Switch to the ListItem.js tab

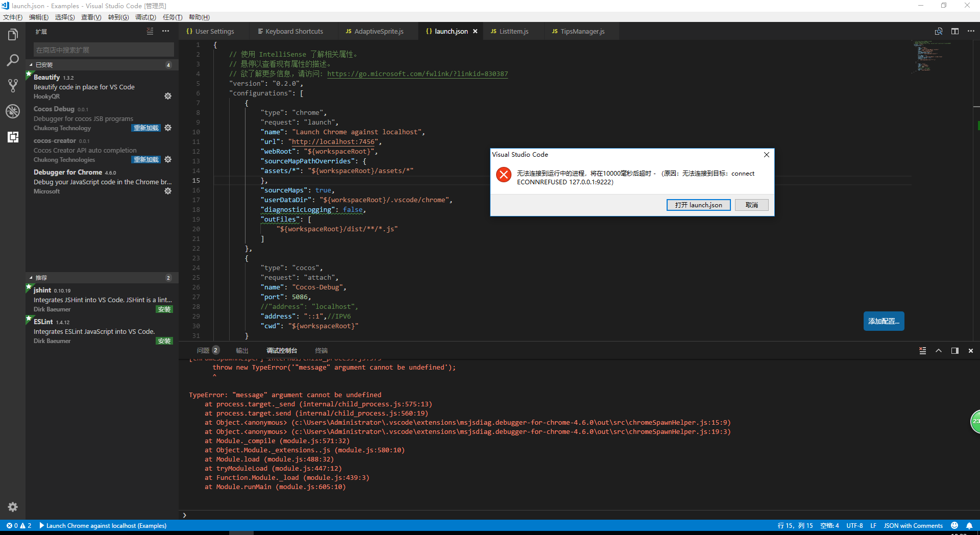[x=514, y=31]
